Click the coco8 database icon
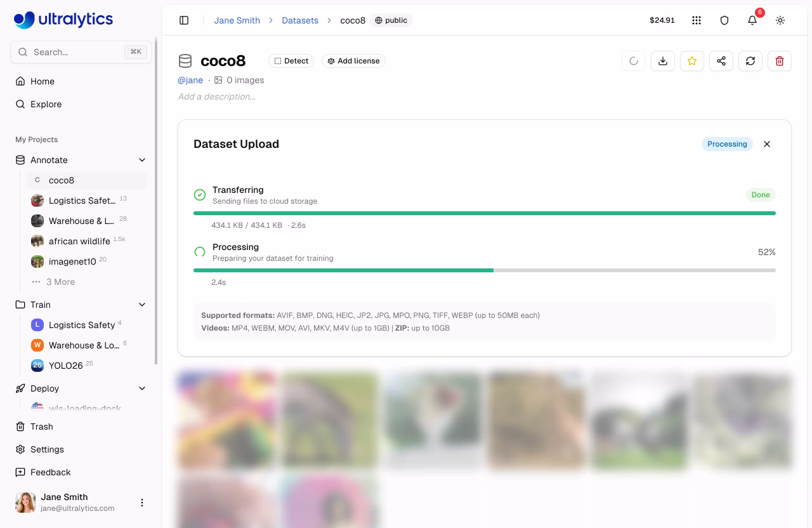The image size is (812, 528). 185,61
